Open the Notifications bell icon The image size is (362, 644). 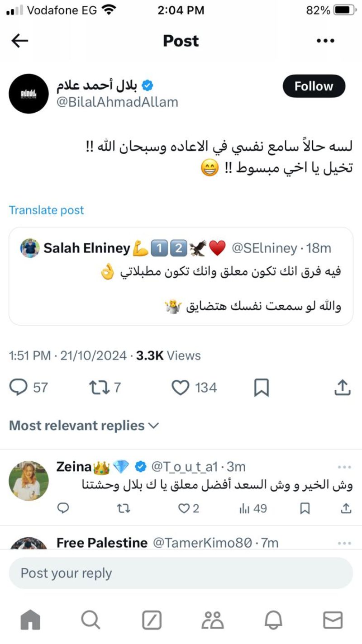272,620
